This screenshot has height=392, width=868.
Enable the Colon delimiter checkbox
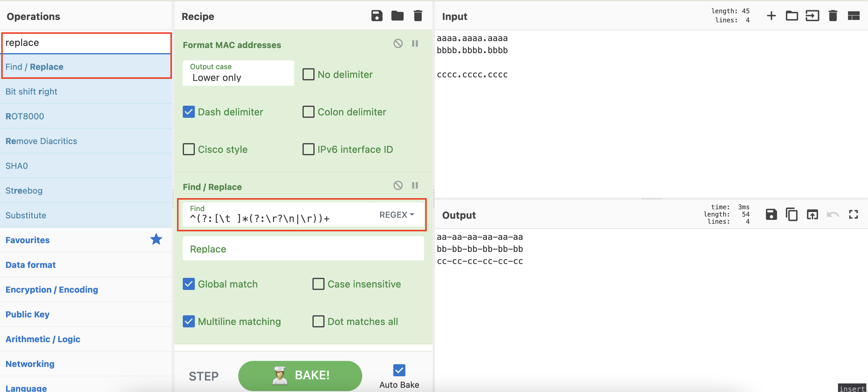point(308,112)
